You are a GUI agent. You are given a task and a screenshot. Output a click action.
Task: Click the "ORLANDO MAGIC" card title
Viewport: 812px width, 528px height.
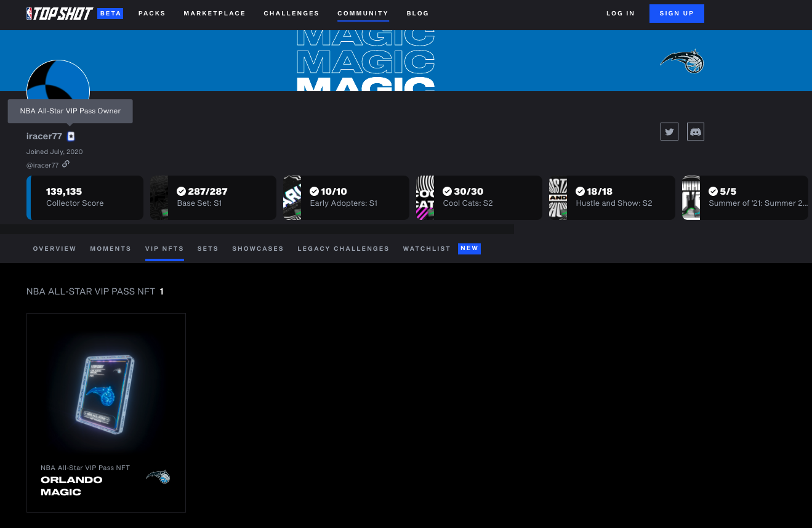pyautogui.click(x=71, y=485)
